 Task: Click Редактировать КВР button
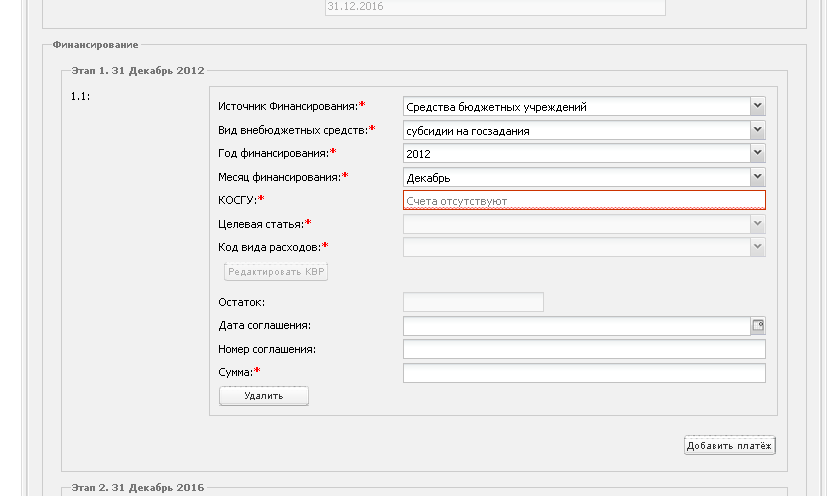[276, 272]
